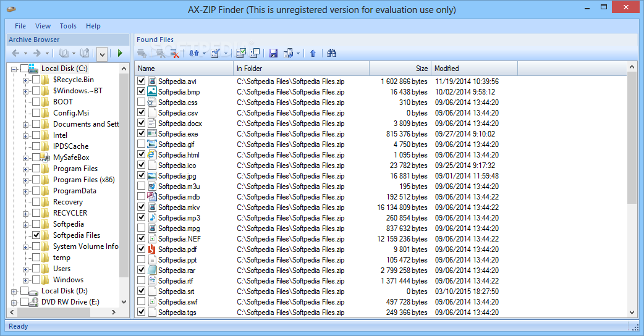644x336 pixels.
Task: Click the back navigation arrow in Archive Browser
Action: click(x=15, y=53)
